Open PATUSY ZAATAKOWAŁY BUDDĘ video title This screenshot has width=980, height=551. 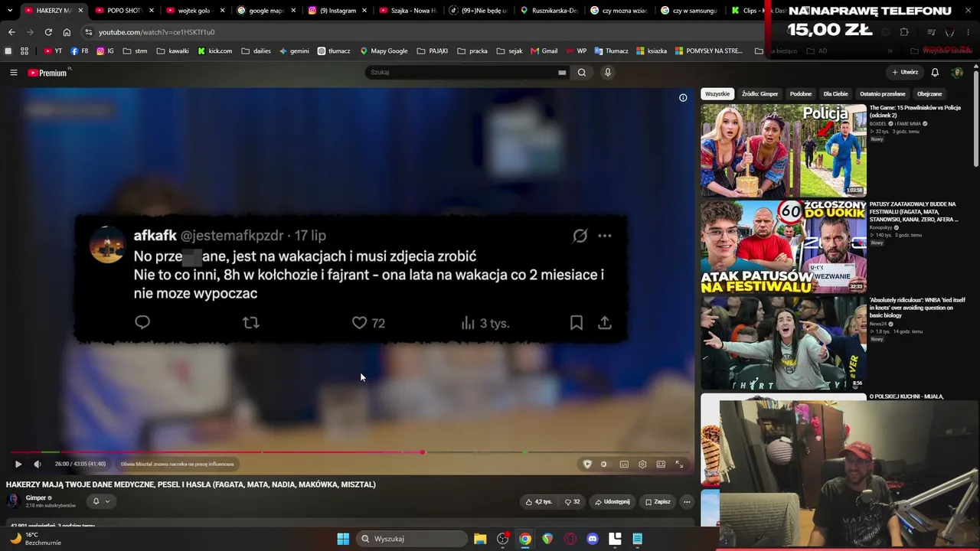(913, 212)
